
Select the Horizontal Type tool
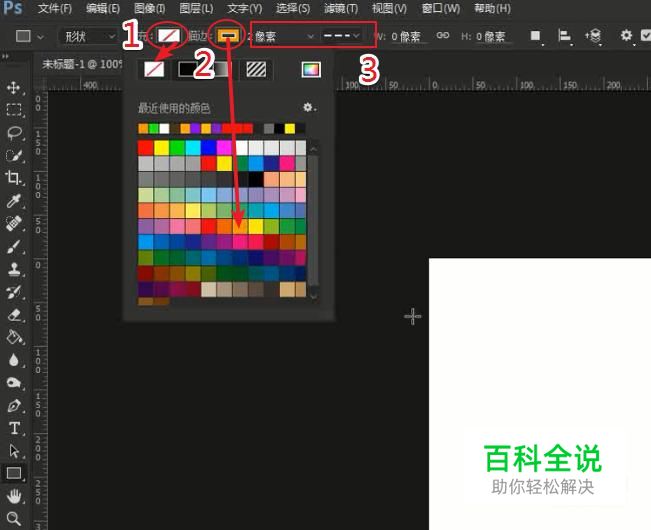pyautogui.click(x=15, y=428)
